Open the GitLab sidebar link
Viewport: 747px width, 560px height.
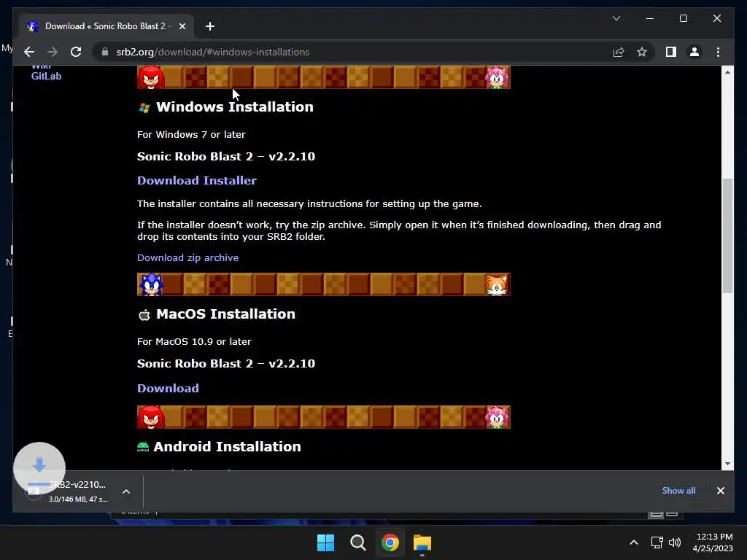[x=46, y=76]
